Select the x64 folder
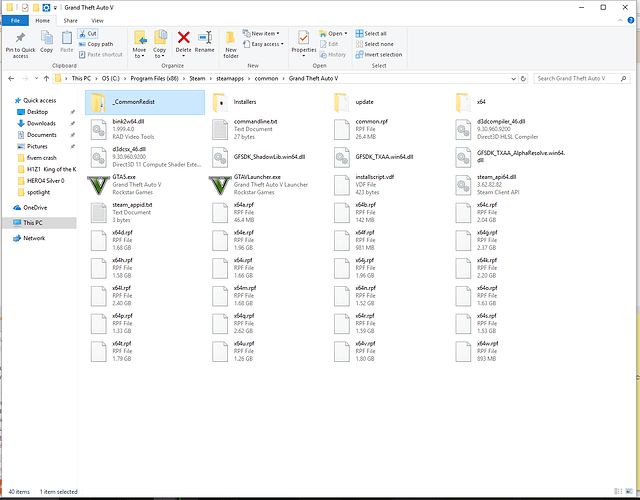Image resolution: width=640 pixels, height=500 pixels. tap(471, 102)
